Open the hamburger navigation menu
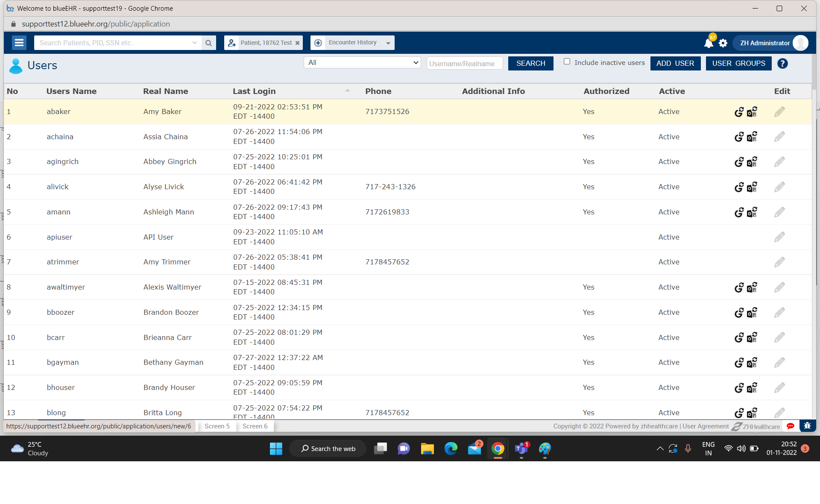This screenshot has width=820, height=504. pyautogui.click(x=19, y=42)
